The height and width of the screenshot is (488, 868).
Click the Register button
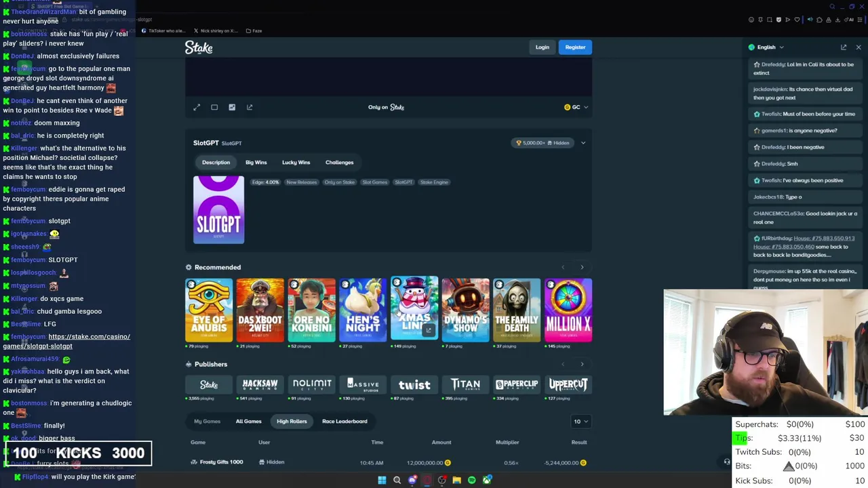tap(575, 47)
